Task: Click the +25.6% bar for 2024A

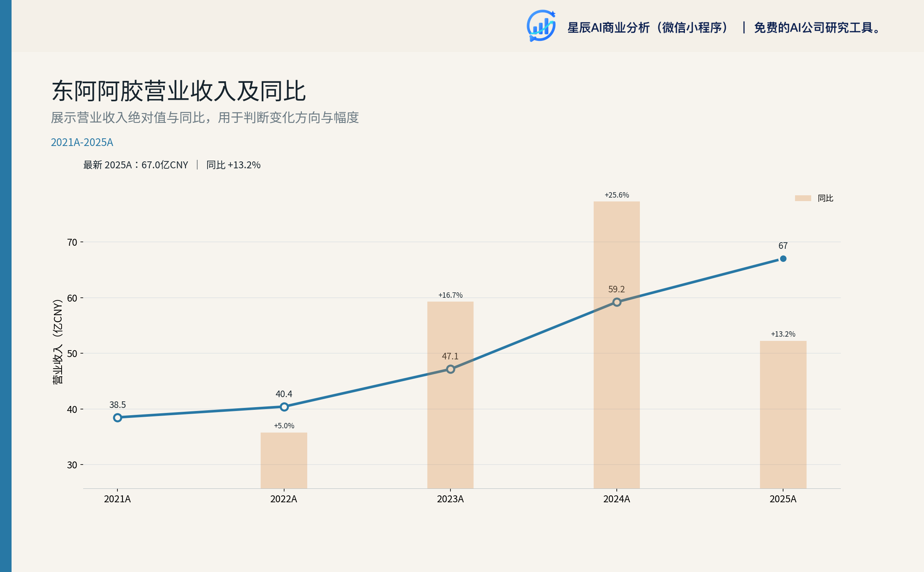Action: [616, 345]
